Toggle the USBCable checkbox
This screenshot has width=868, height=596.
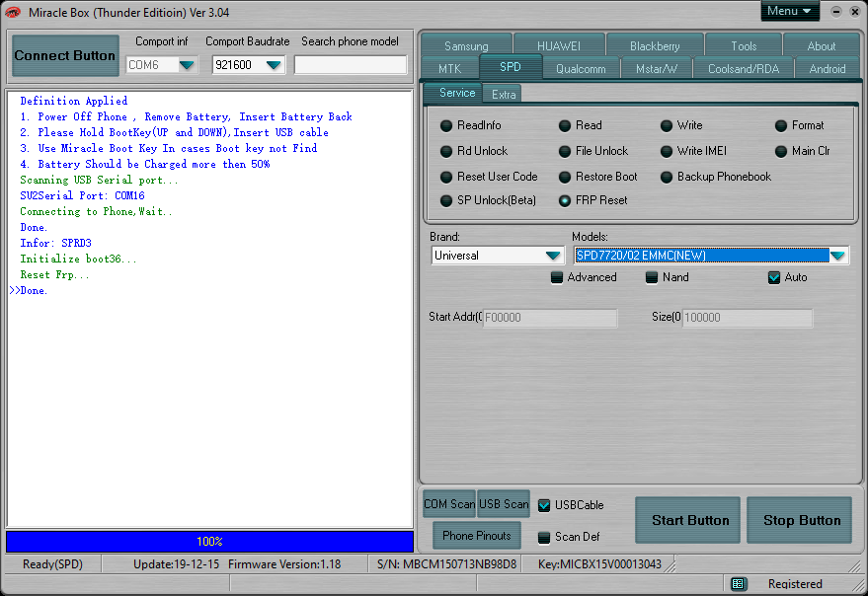[x=544, y=505]
